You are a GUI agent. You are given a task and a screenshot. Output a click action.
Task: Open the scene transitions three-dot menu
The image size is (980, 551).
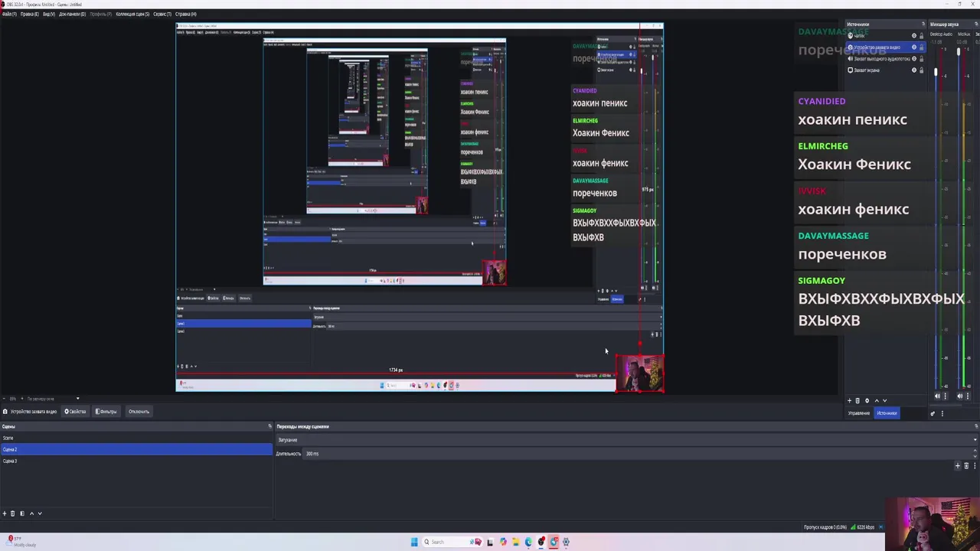point(974,466)
